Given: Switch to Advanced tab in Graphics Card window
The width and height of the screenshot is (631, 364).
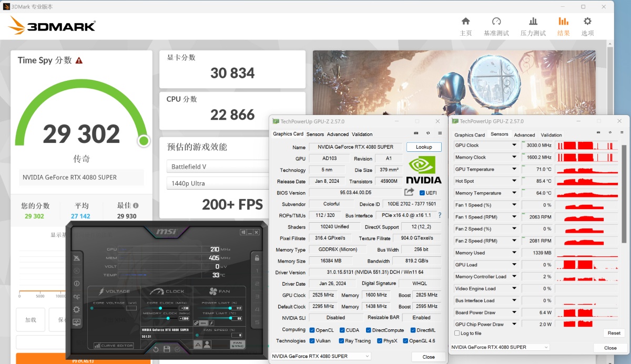Looking at the screenshot, I should (x=338, y=134).
